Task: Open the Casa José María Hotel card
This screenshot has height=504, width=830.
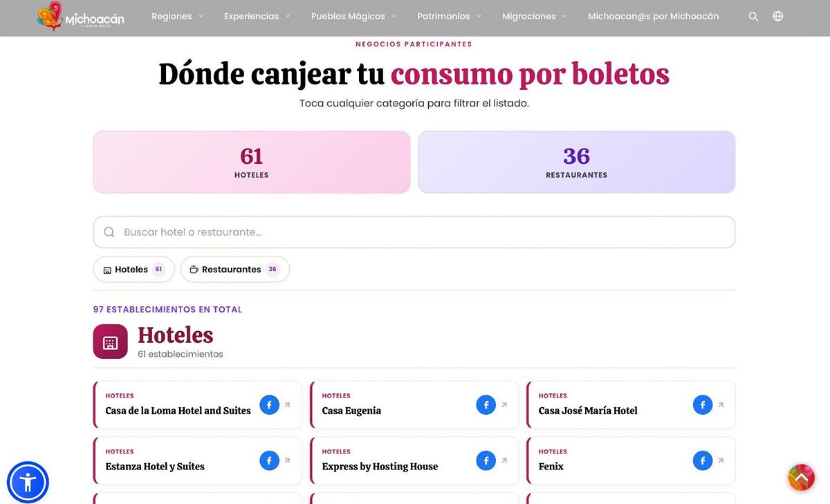Action: click(631, 405)
